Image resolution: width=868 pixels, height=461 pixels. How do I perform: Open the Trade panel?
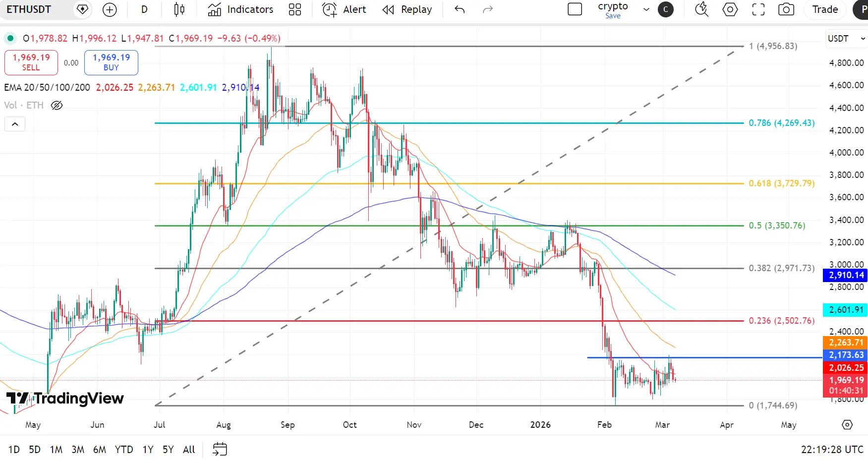tap(825, 9)
